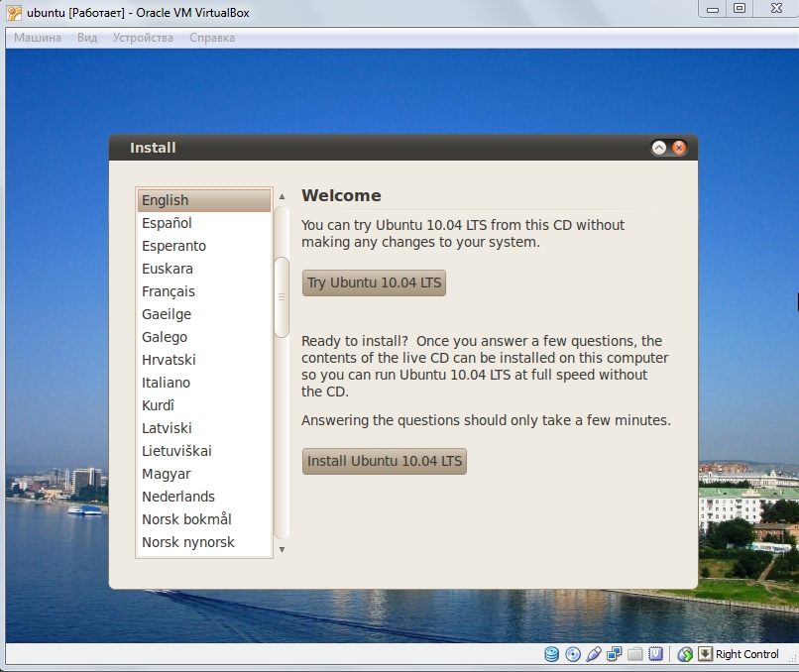
Task: Close the Install dialog with orange X
Action: coord(679,148)
